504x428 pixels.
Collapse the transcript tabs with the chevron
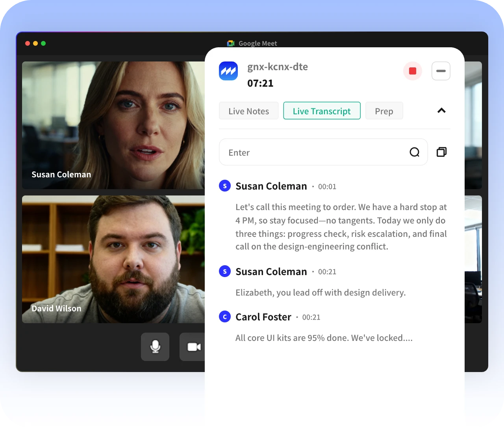pyautogui.click(x=441, y=111)
